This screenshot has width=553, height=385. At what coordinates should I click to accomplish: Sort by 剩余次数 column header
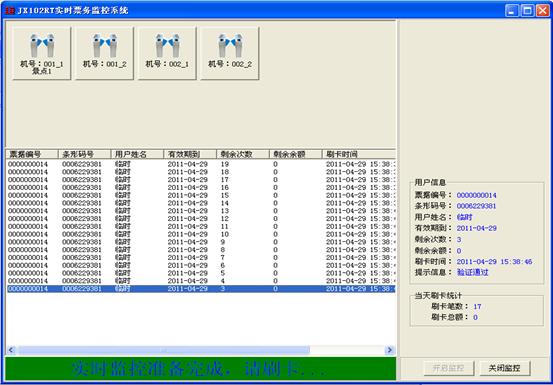tap(243, 154)
